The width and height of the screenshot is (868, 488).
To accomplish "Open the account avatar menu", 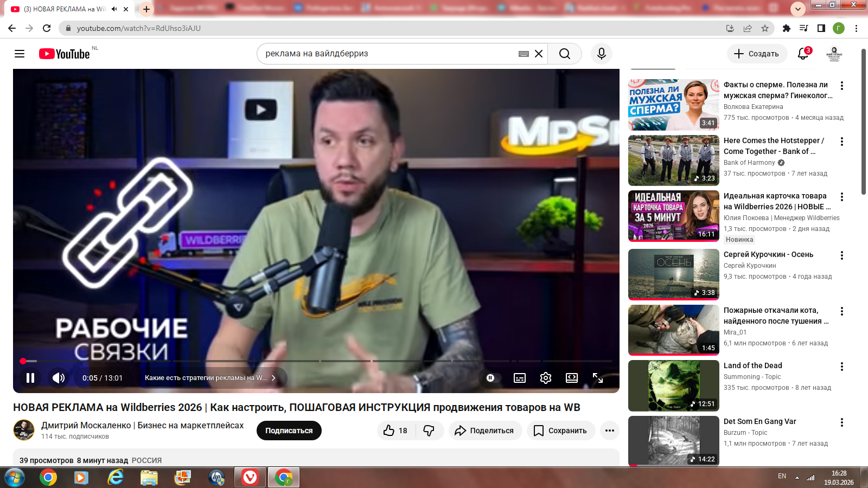I will pyautogui.click(x=834, y=54).
